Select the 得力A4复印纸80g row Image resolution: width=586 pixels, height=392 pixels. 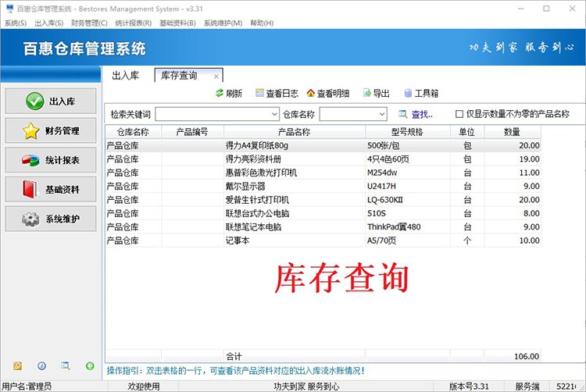pos(323,145)
